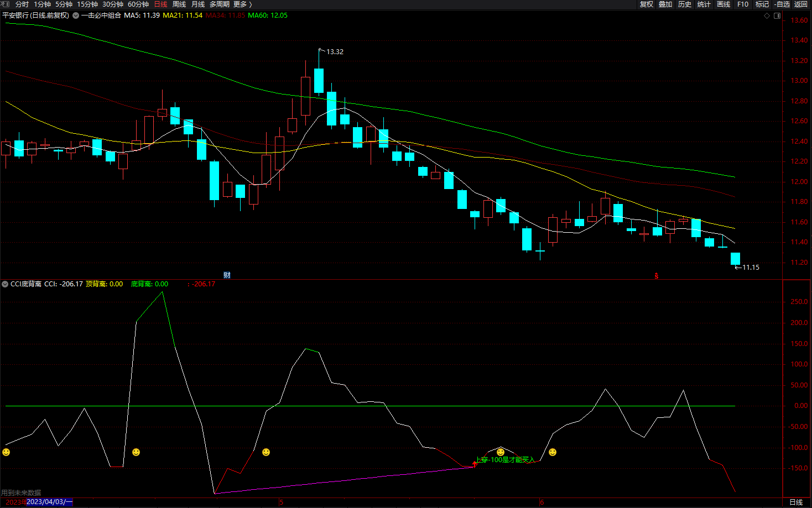
Task: Open the 复权 adjustment option
Action: (x=646, y=4)
